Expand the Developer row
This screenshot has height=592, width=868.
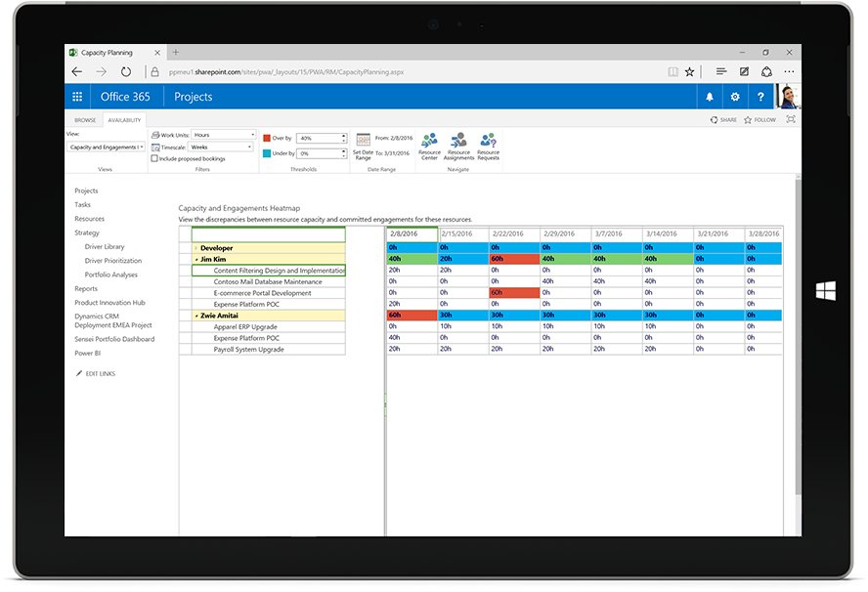tap(195, 248)
